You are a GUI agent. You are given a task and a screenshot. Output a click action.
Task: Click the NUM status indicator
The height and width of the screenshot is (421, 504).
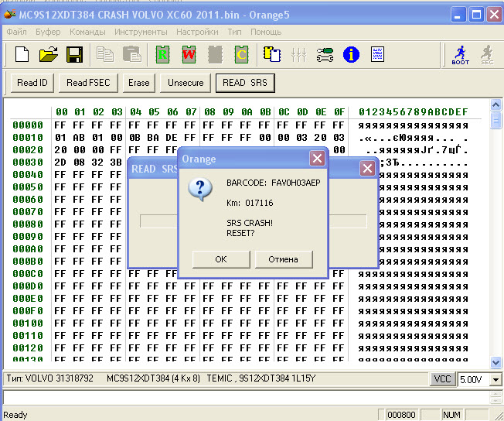[451, 415]
